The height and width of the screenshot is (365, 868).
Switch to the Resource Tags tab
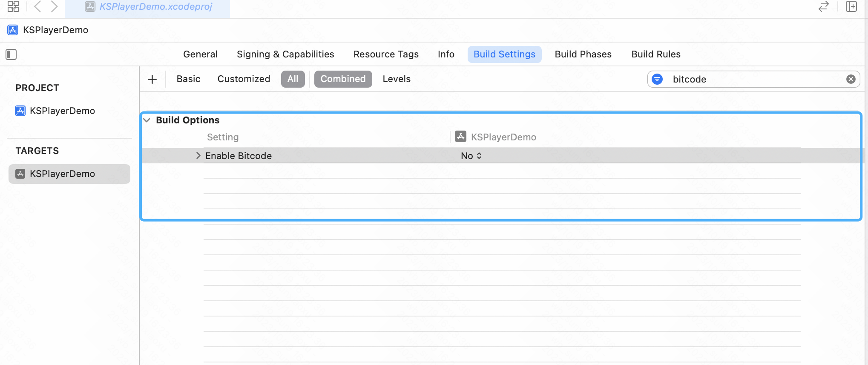point(386,54)
